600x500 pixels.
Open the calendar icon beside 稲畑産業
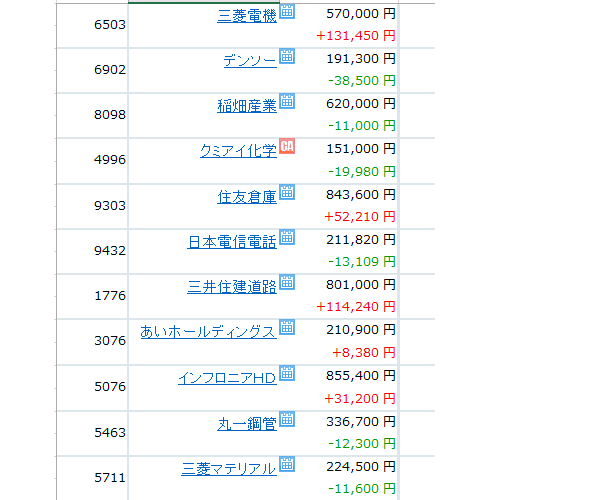tap(287, 101)
